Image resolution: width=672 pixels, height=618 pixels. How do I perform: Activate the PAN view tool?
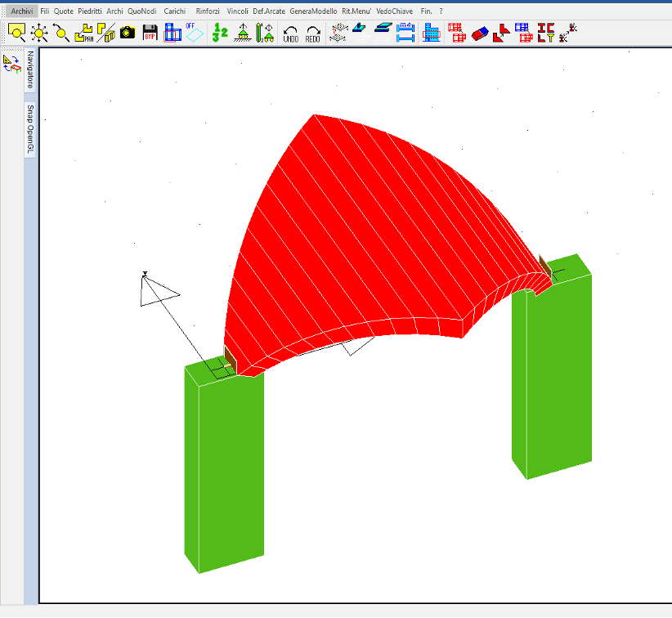tap(84, 33)
